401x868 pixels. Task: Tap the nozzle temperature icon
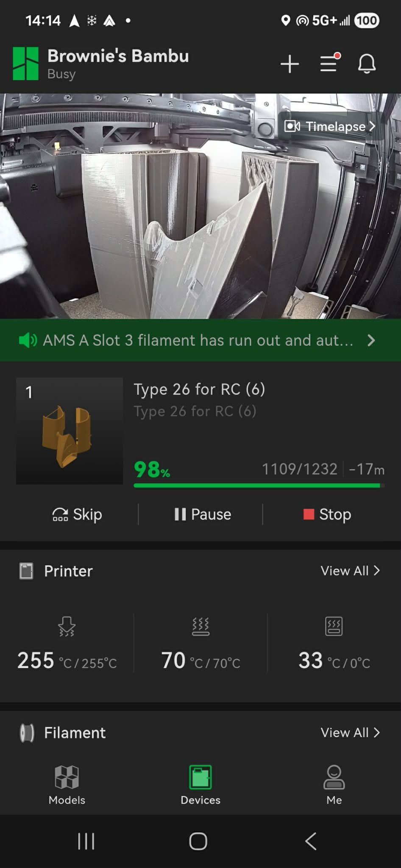(x=67, y=627)
